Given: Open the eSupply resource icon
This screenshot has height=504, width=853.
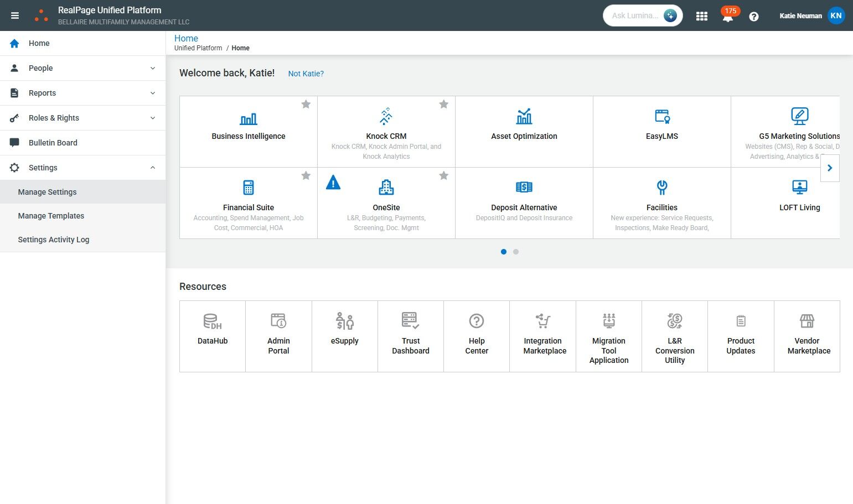Looking at the screenshot, I should pyautogui.click(x=345, y=321).
